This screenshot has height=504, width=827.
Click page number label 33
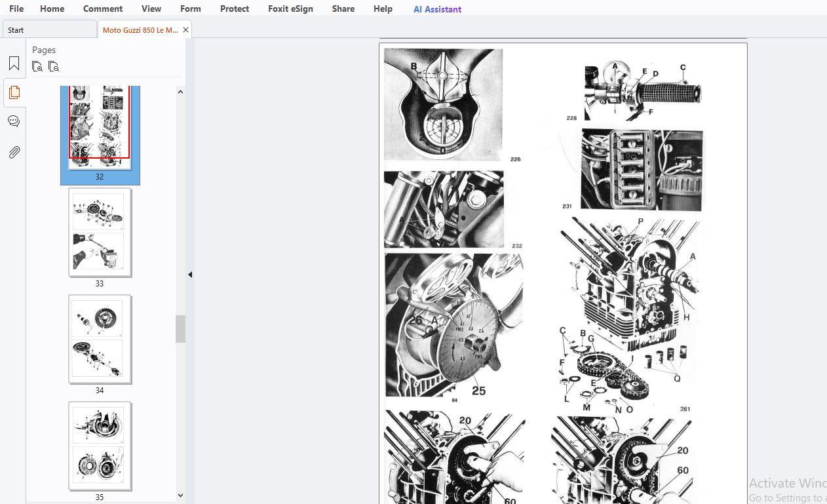tap(100, 284)
